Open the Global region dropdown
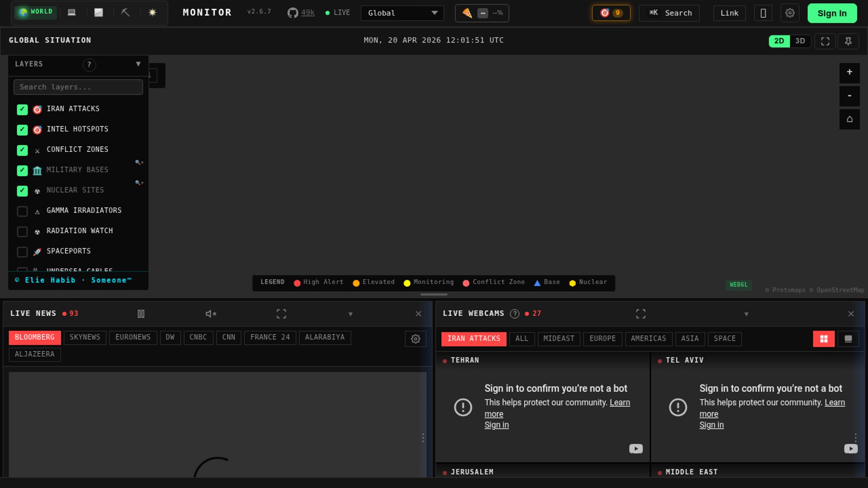This screenshot has height=488, width=868. (x=402, y=13)
